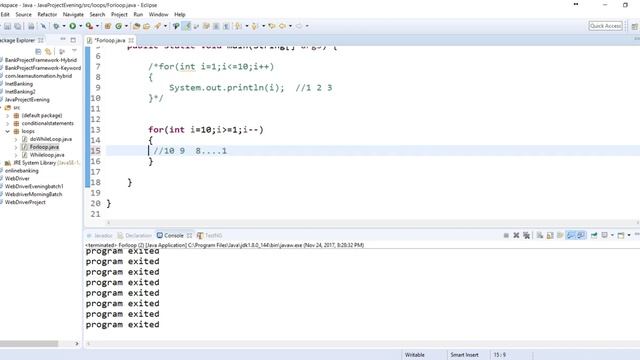Open the Forward history dropdown arrow

307,26
